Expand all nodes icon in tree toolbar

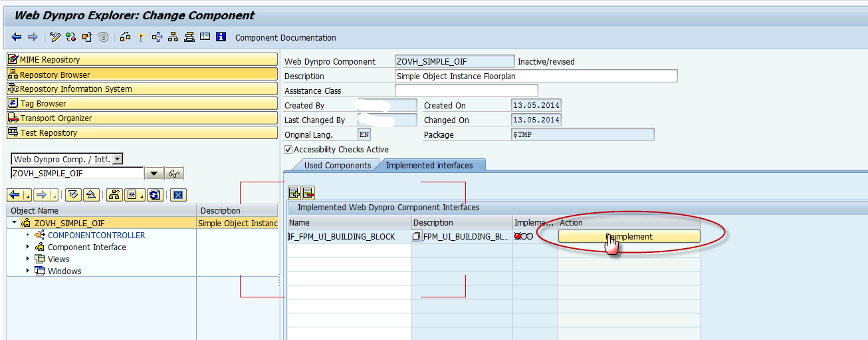(x=74, y=195)
